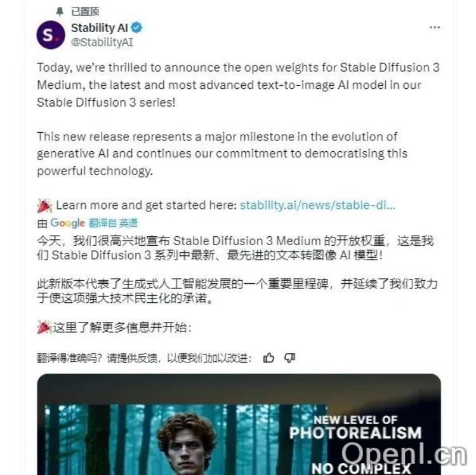476x475 pixels.
Task: Click the @StabilityAI handle
Action: [102, 42]
